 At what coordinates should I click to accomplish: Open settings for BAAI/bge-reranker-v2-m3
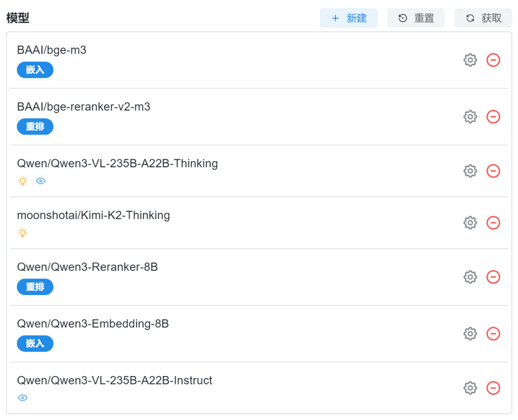[x=470, y=117]
